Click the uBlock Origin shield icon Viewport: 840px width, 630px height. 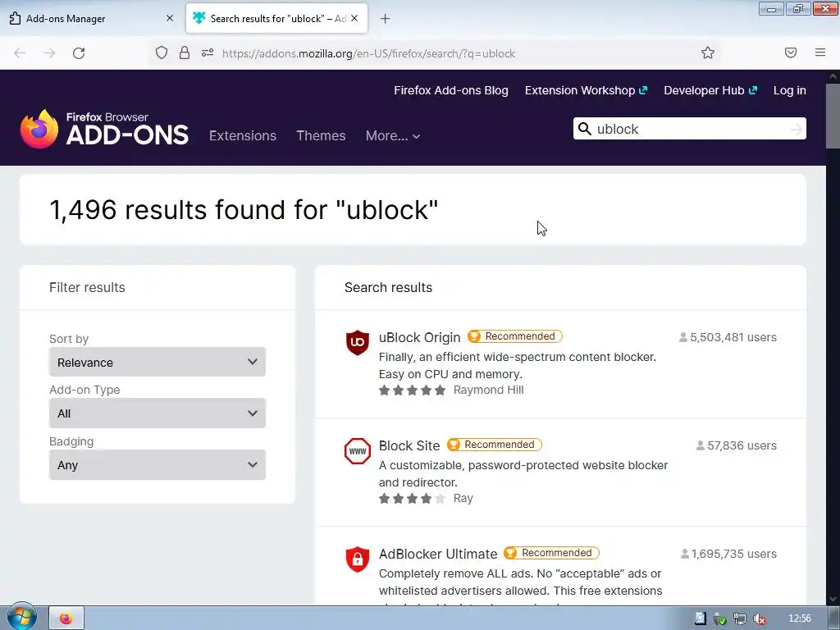pos(358,342)
